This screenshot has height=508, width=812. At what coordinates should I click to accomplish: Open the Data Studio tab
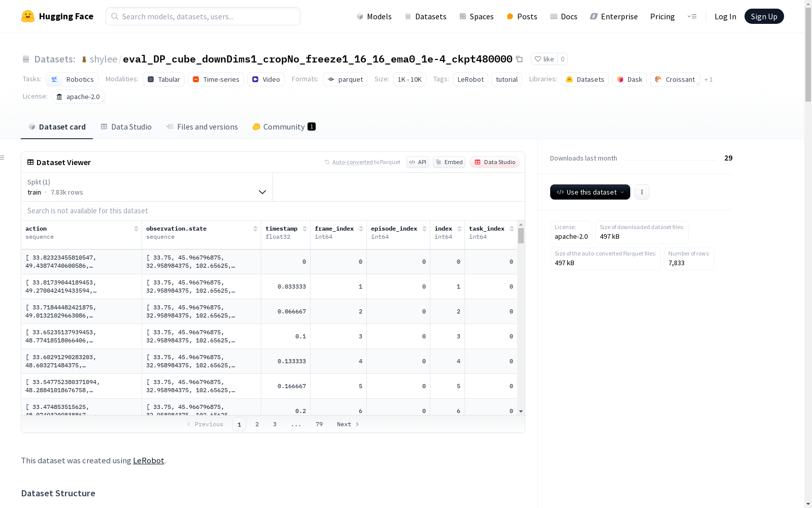(x=126, y=127)
